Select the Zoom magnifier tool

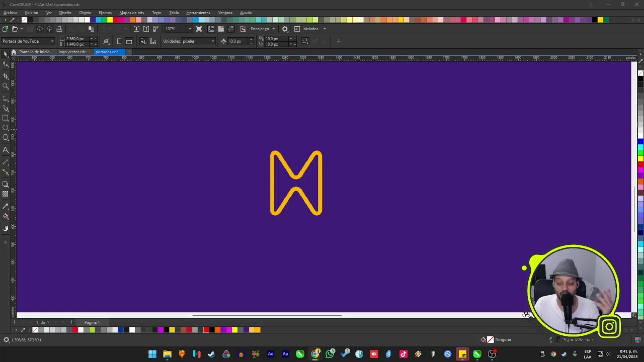6,86
